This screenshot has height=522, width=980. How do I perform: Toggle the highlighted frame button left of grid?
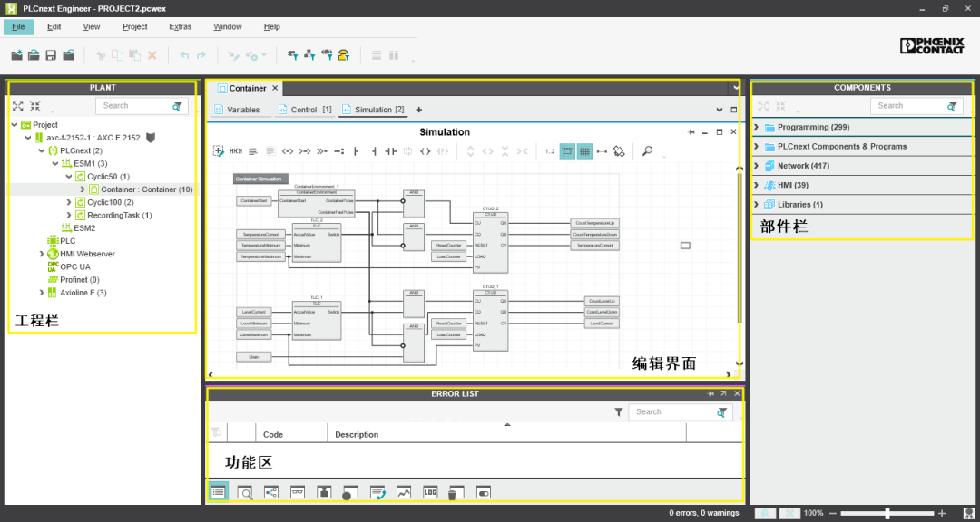(567, 151)
